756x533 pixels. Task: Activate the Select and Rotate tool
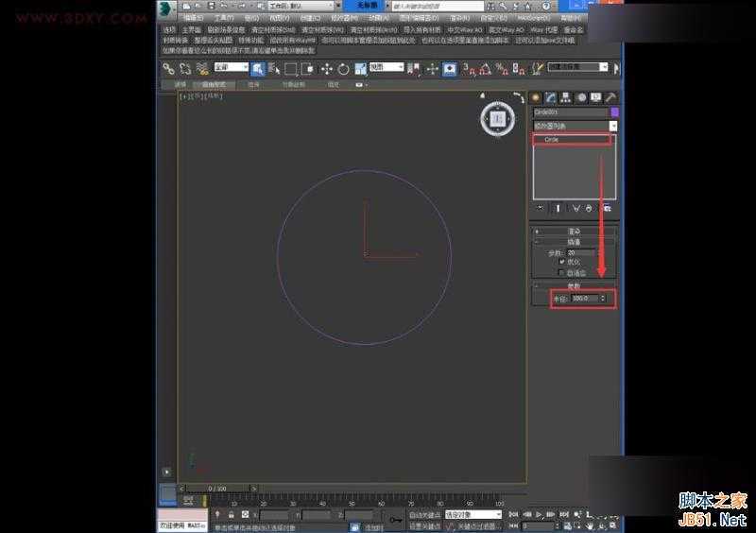[x=343, y=69]
